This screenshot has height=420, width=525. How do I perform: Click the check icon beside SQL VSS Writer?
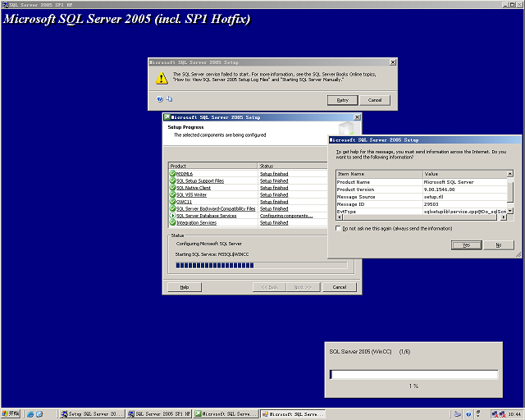click(x=172, y=194)
